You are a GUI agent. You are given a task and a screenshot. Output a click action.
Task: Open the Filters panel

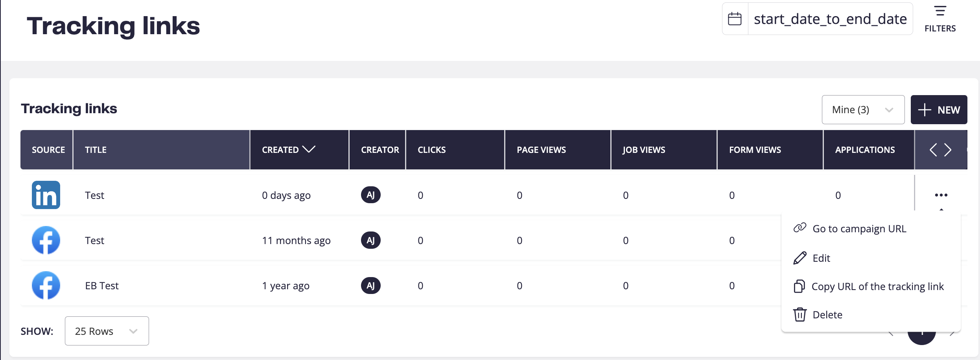(940, 19)
